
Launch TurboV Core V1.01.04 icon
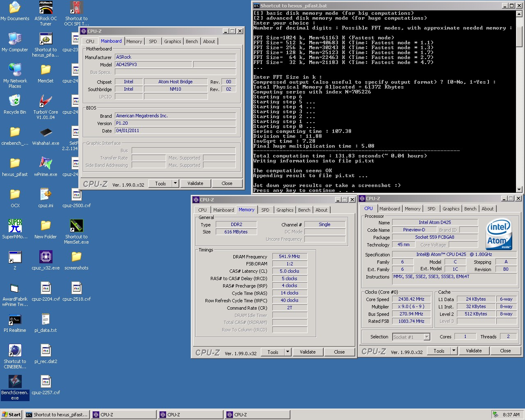click(46, 107)
